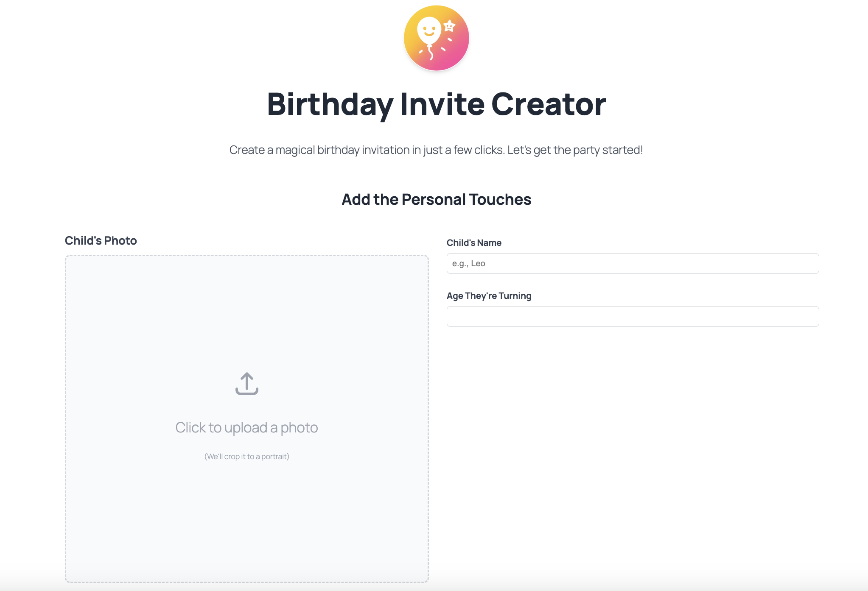Click the smiley face on the balloon logo
The height and width of the screenshot is (591, 868).
[430, 31]
